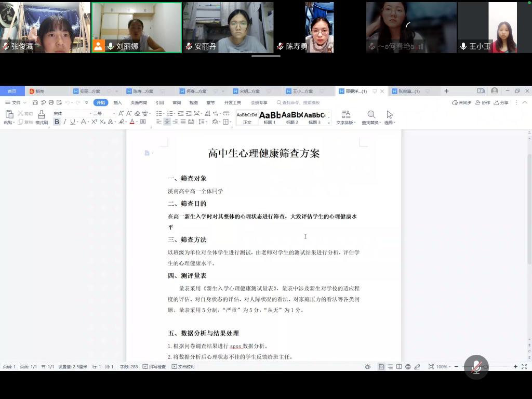Click the Paste (粘贴) clipboard icon
Image resolution: width=532 pixels, height=399 pixels.
pyautogui.click(x=9, y=114)
